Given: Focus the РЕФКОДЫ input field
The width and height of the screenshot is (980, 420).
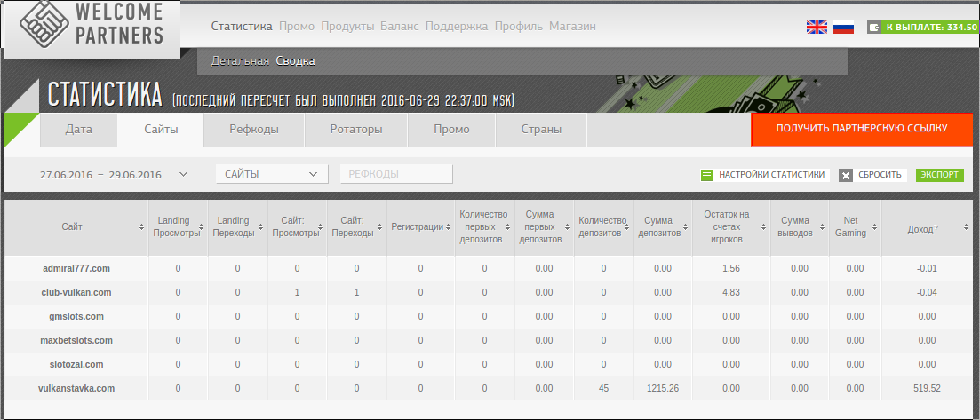Looking at the screenshot, I should [396, 174].
